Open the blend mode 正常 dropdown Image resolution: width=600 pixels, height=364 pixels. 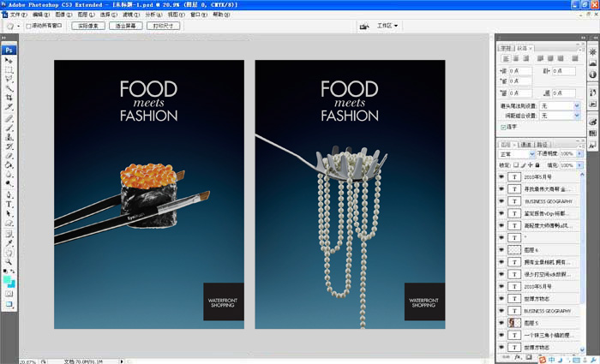click(518, 154)
